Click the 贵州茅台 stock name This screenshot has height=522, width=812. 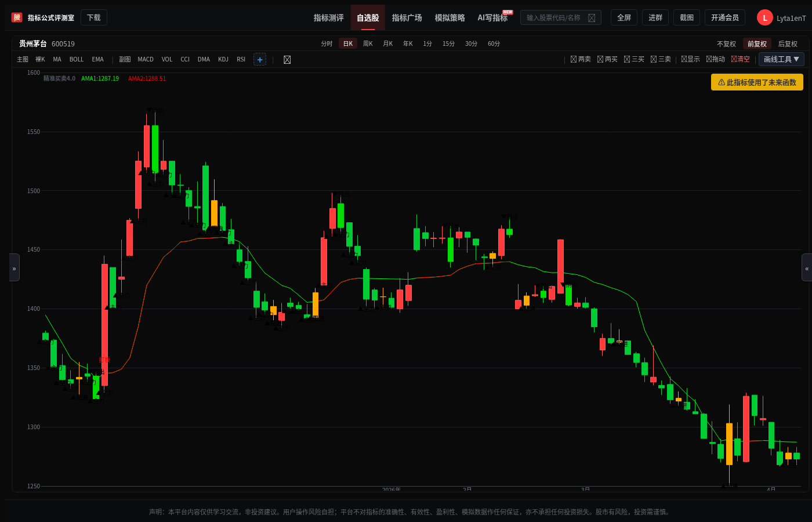tap(33, 44)
